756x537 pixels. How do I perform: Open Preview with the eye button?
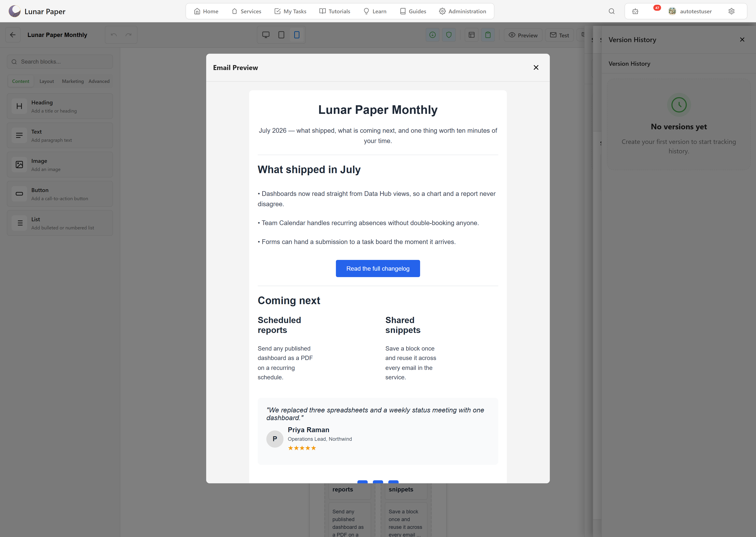[x=523, y=35]
